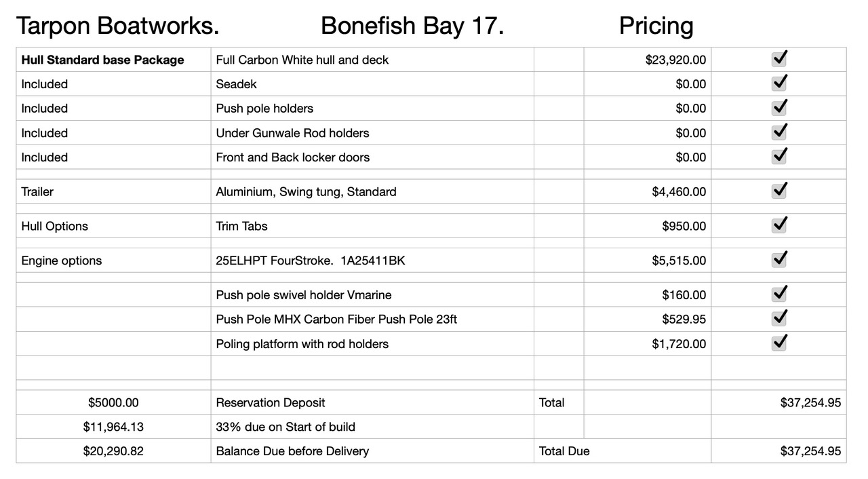Uncheck the 25ELHPT FourStroke engine checkbox
The height and width of the screenshot is (479, 868).
pos(779,260)
